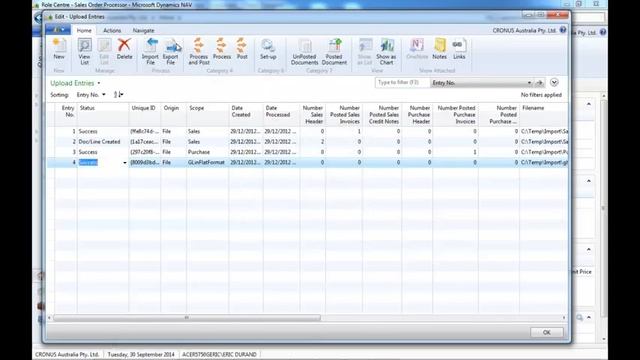640x360 pixels.
Task: Click Number Sales Header column header
Action: point(313,114)
